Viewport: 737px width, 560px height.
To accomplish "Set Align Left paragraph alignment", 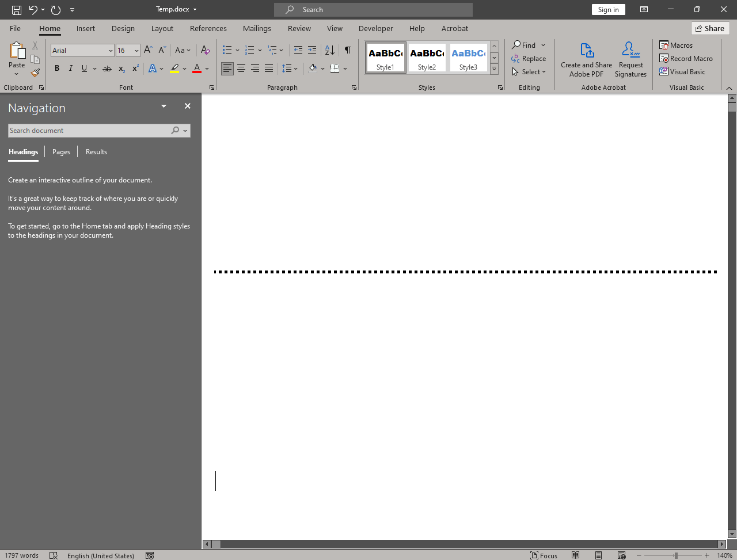I will click(x=227, y=68).
